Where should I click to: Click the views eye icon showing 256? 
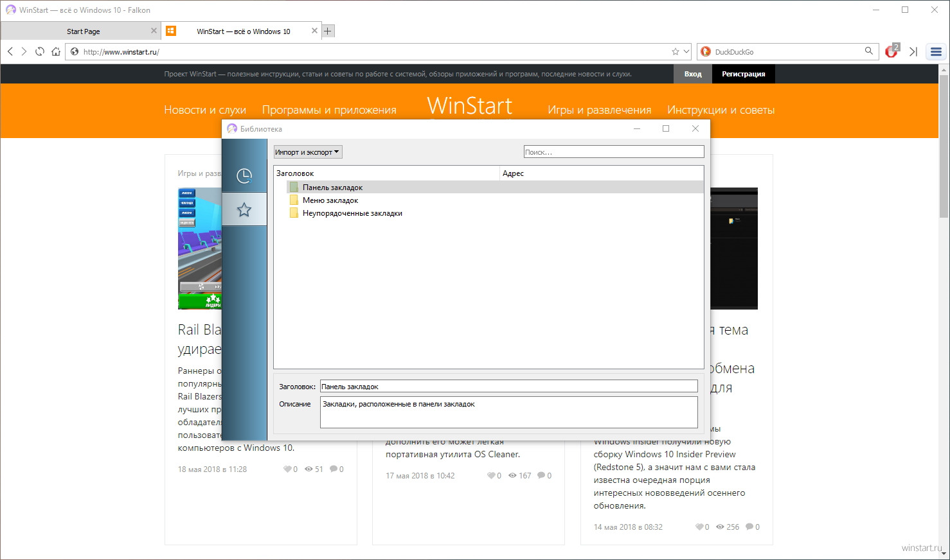(x=720, y=527)
